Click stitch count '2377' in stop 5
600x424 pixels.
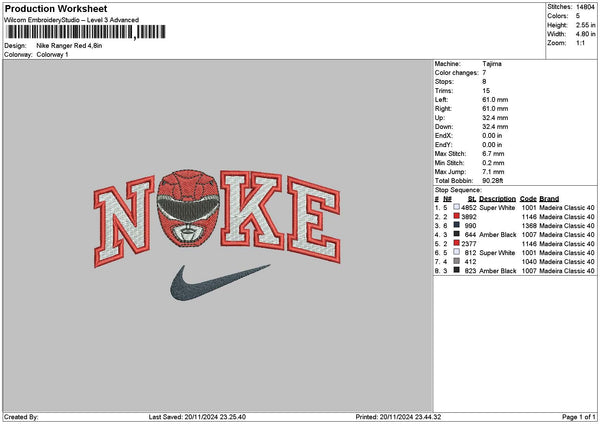469,244
